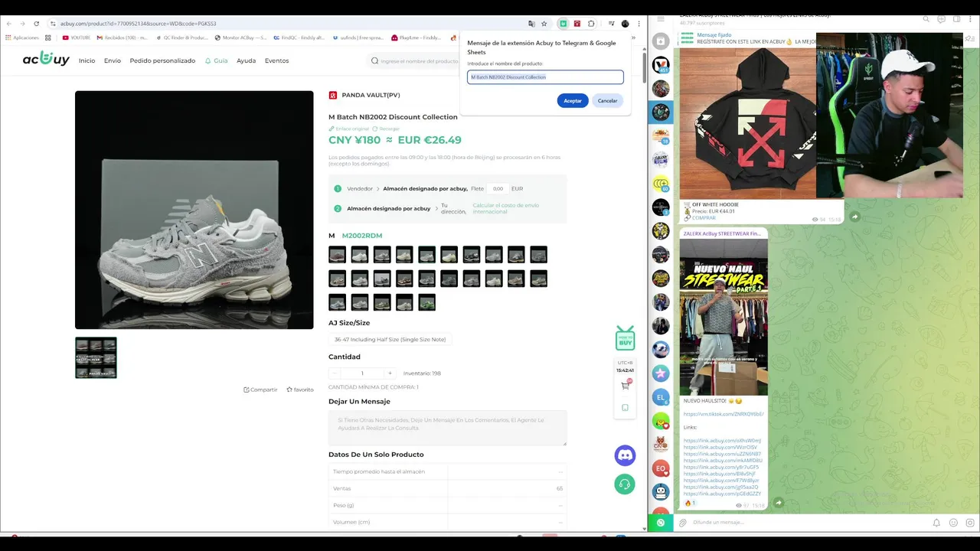Bookmark this page with the star icon
Image resolution: width=980 pixels, height=551 pixels.
pyautogui.click(x=544, y=24)
